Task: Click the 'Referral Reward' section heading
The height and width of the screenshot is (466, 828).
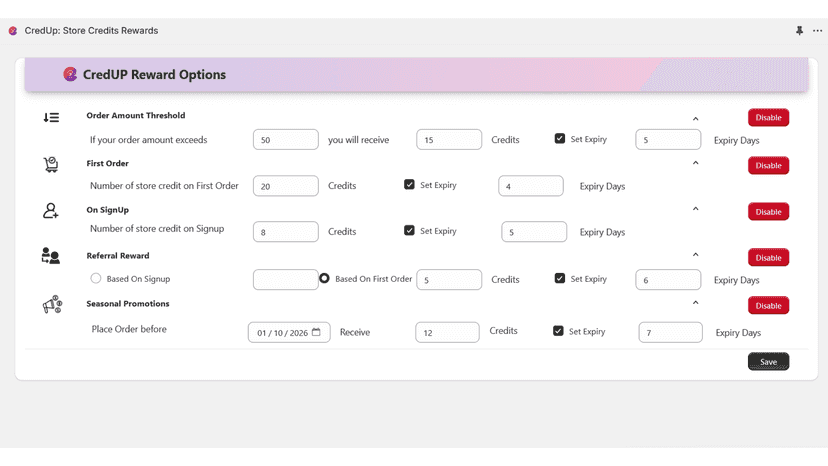Action: click(x=118, y=256)
